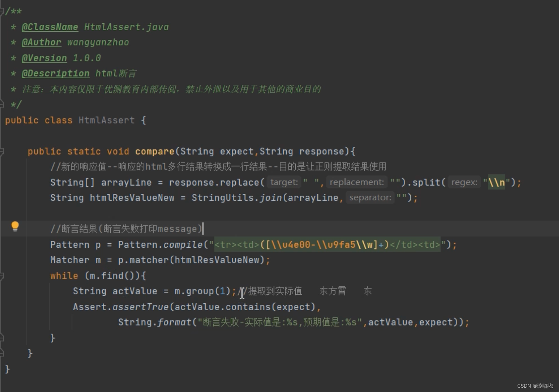
Task: Click the '断言失败-实际值是' format string
Action: [x=280, y=322]
